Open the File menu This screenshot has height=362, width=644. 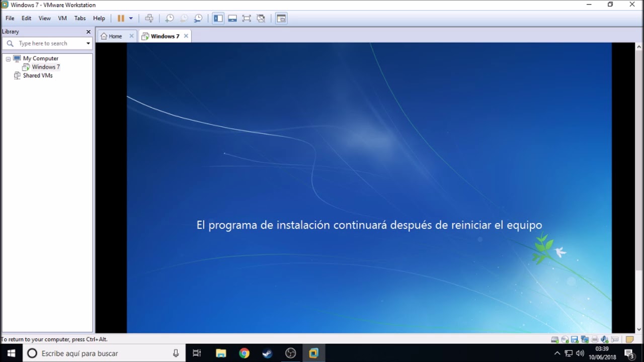pyautogui.click(x=10, y=18)
